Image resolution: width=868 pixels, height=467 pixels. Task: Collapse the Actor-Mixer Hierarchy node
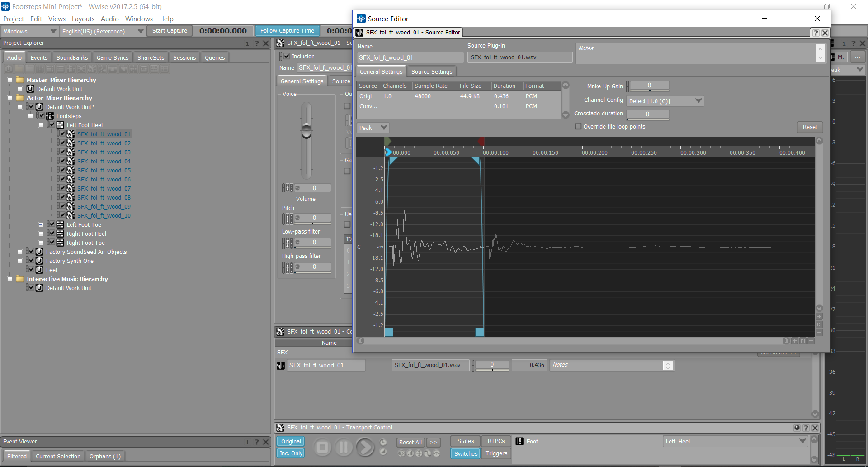coord(9,98)
